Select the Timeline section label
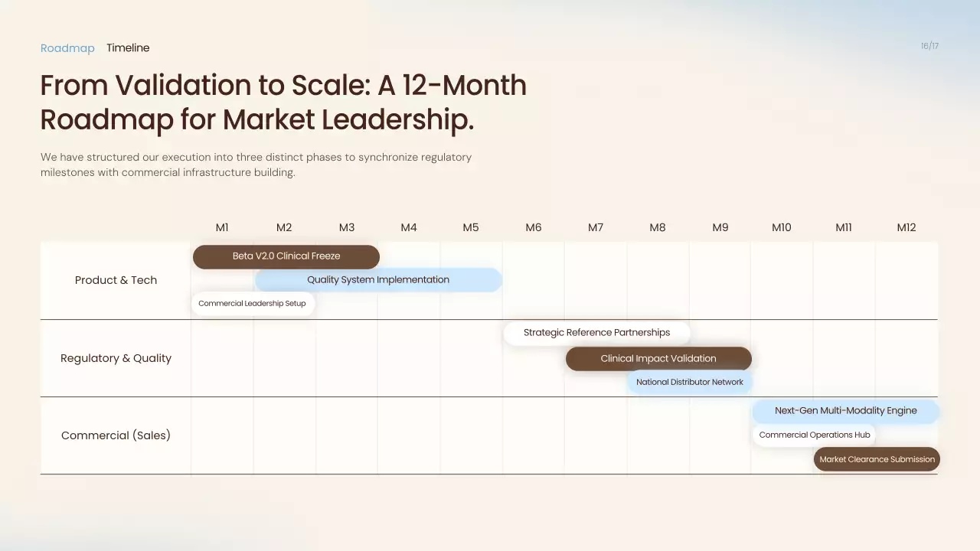 tap(128, 48)
